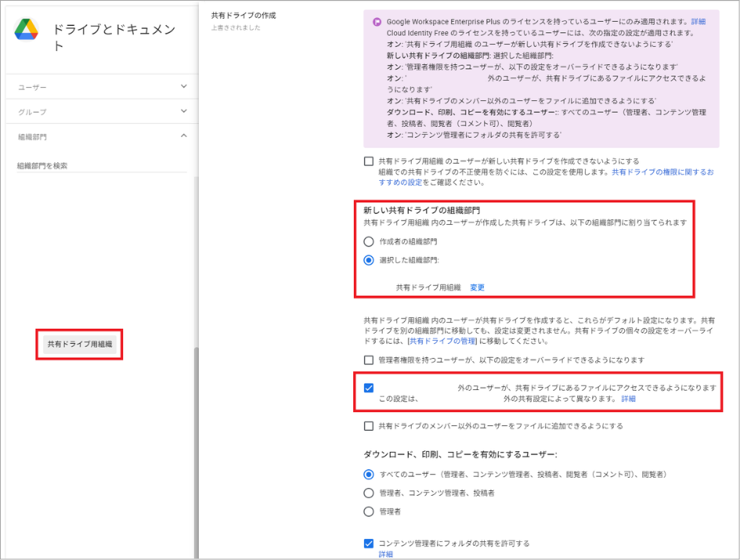Select the すべてのユーザー download radio button
Screen dimensions: 740x560
[x=369, y=474]
